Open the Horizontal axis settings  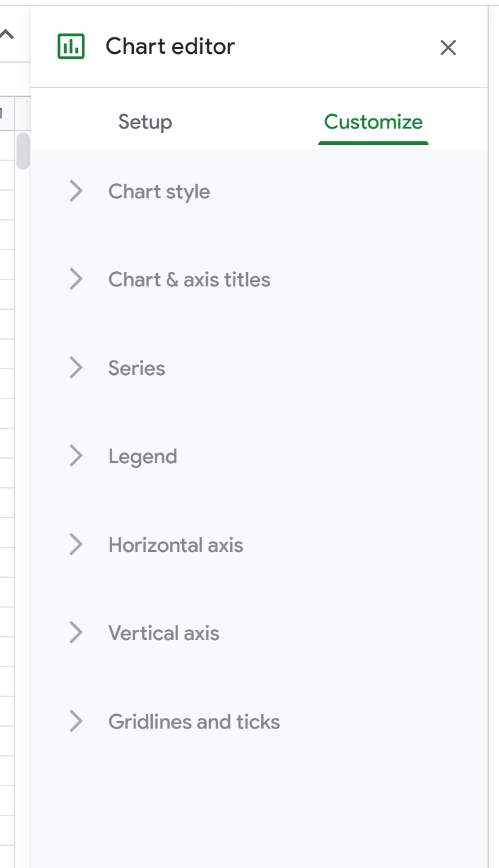(176, 544)
